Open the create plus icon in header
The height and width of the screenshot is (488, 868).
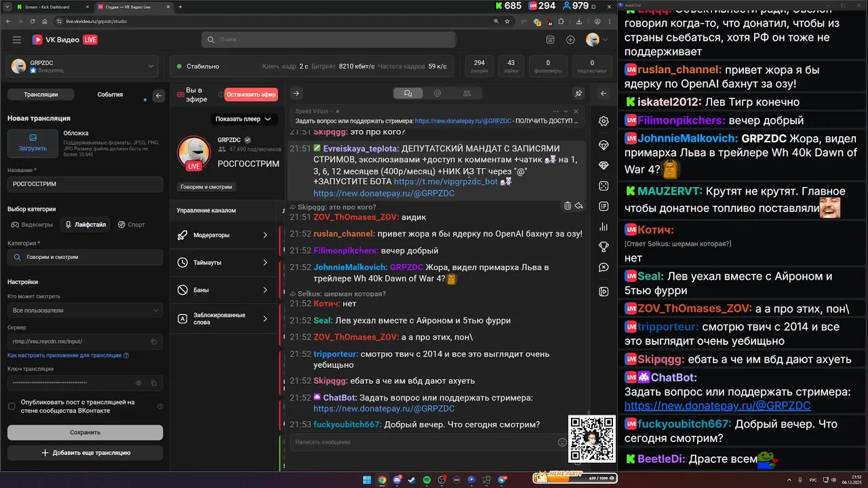click(x=570, y=40)
